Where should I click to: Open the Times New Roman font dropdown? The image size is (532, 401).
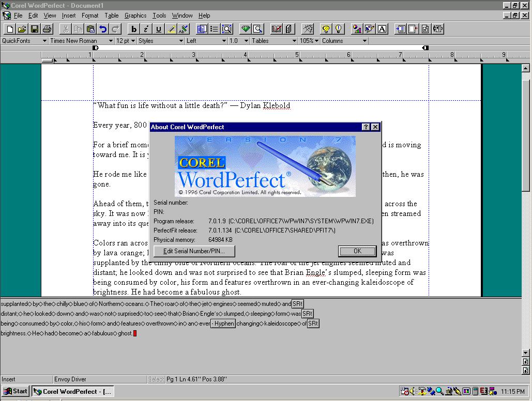click(x=110, y=41)
